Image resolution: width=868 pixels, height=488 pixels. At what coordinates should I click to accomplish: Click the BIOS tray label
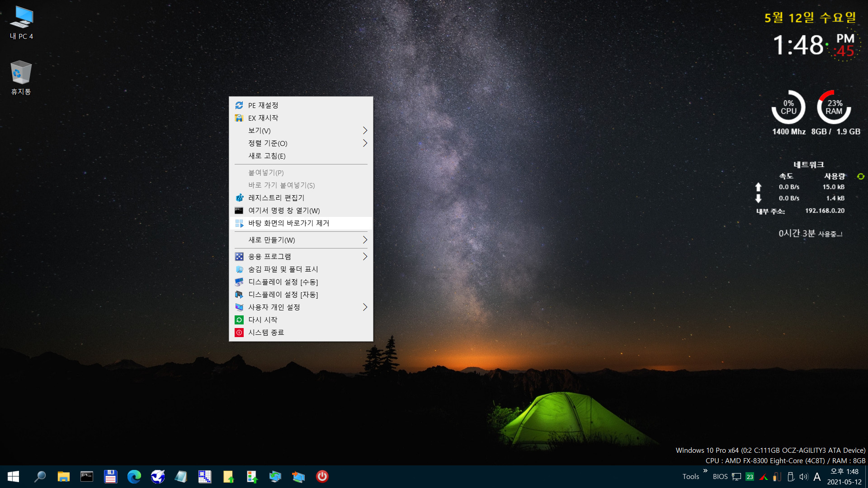click(720, 477)
